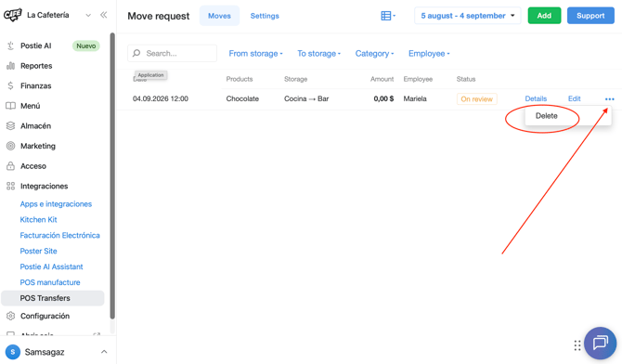Screen dimensions: 622x364
Task: Open Facturación Electrónica link
Action: point(60,235)
